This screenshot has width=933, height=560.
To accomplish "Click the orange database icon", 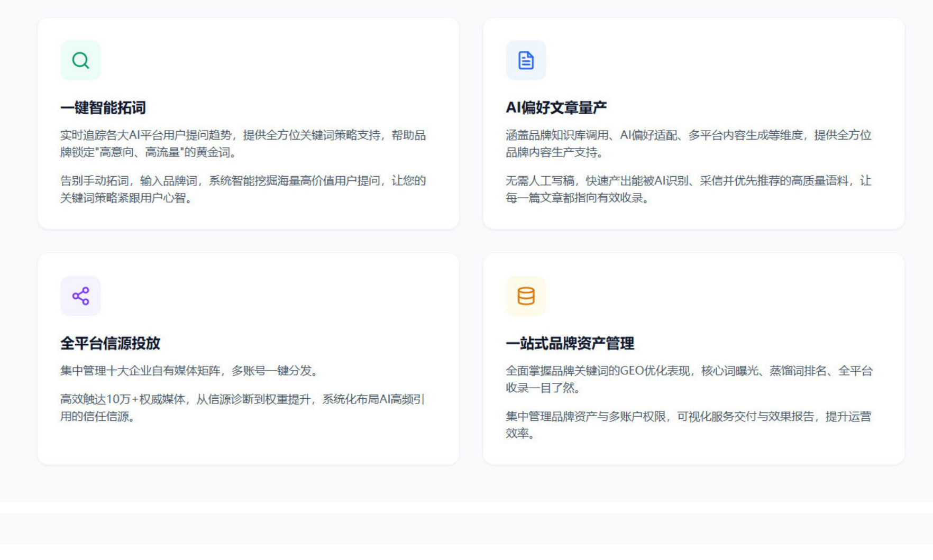I will [x=526, y=296].
